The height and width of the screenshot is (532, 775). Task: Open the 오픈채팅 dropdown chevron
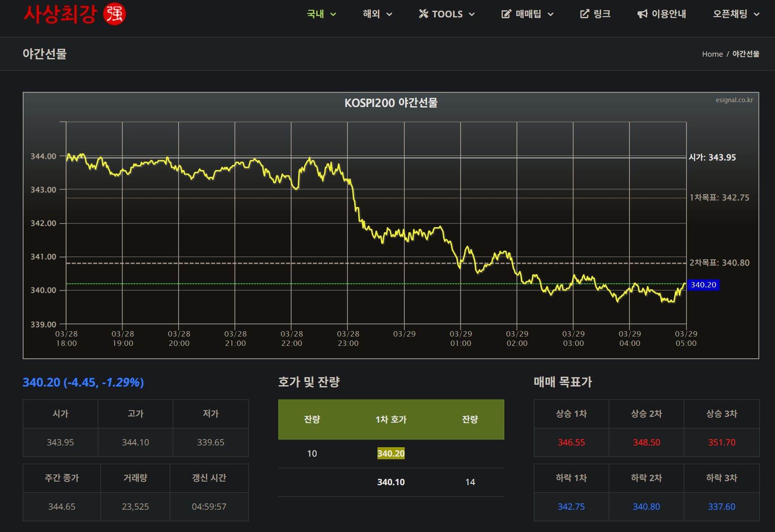[x=756, y=14]
